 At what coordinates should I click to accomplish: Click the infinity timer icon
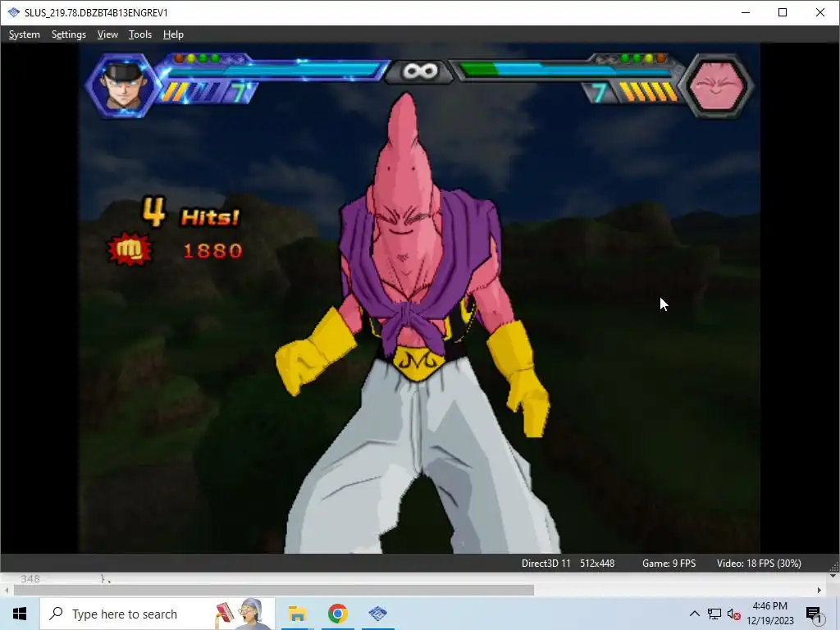[x=420, y=71]
